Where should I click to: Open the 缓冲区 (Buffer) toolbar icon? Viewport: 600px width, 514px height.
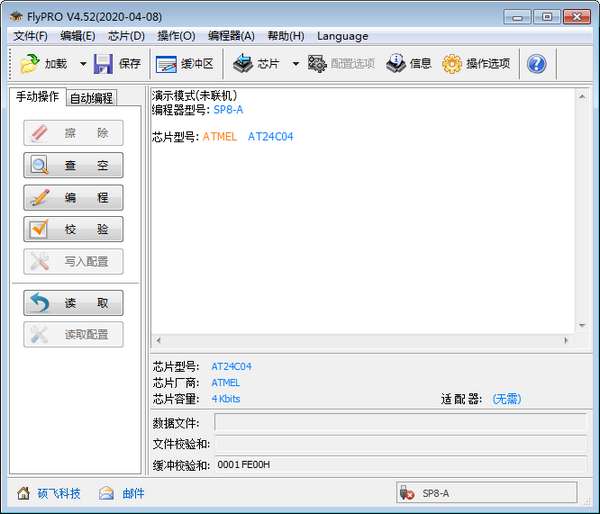(x=166, y=64)
